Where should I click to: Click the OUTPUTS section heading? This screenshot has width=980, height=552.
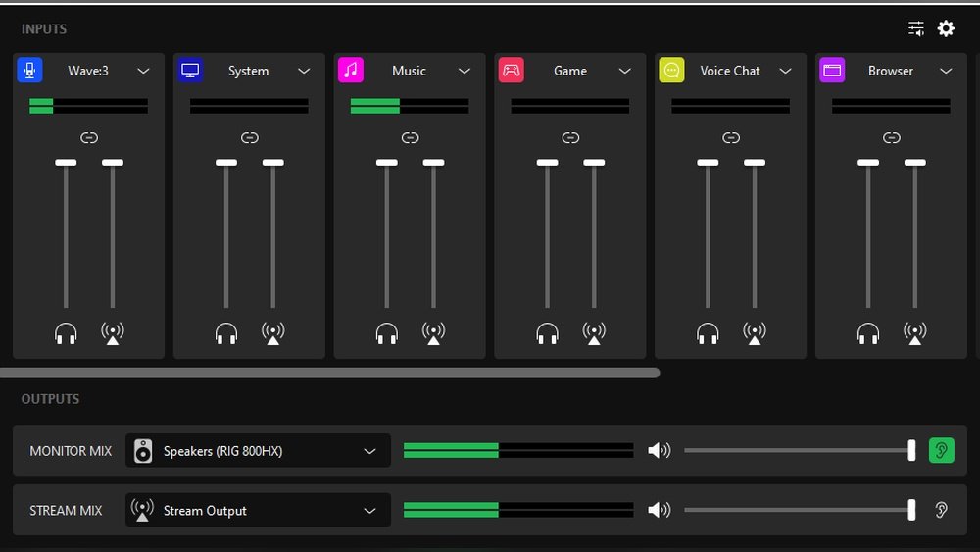click(x=50, y=399)
